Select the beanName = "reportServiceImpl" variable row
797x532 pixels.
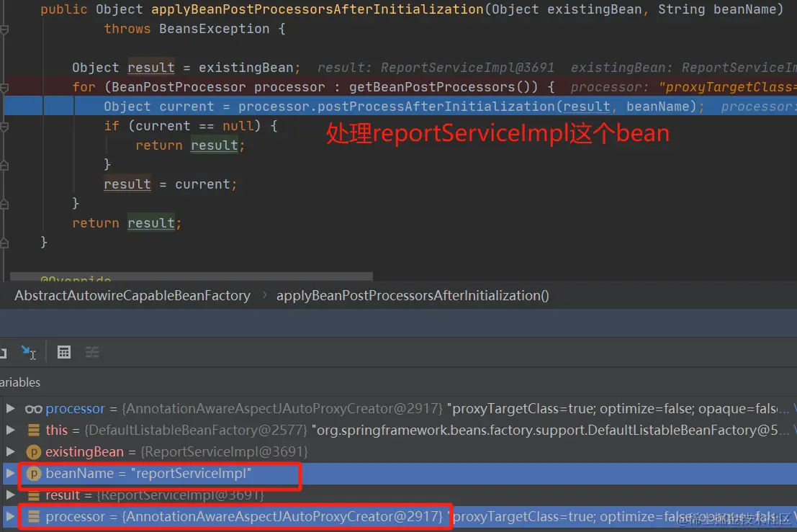tap(399, 474)
